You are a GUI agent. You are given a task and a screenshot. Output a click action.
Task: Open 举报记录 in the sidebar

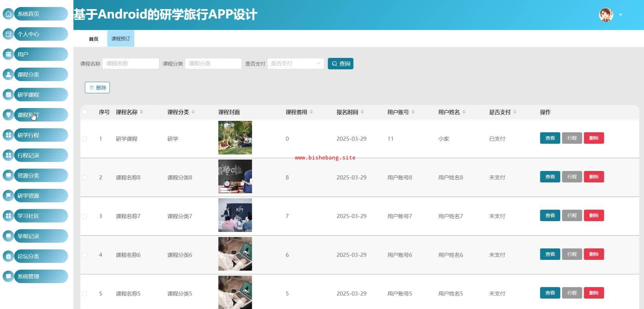41,236
